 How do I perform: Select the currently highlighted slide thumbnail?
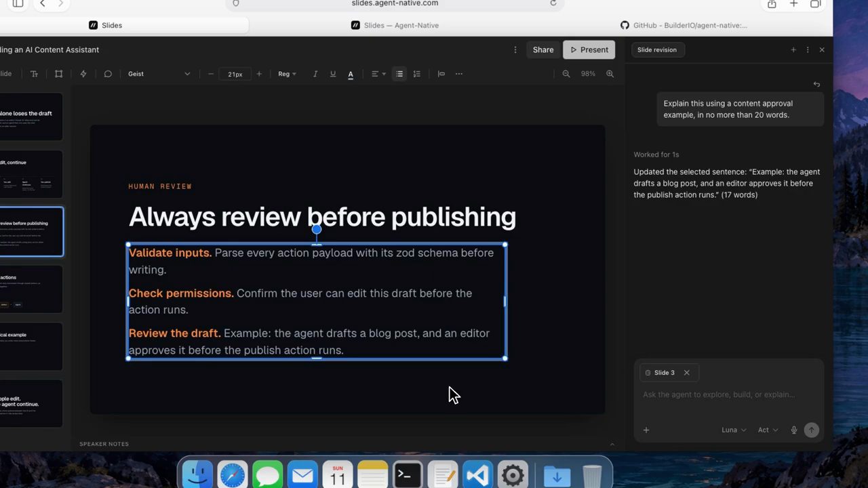point(31,232)
